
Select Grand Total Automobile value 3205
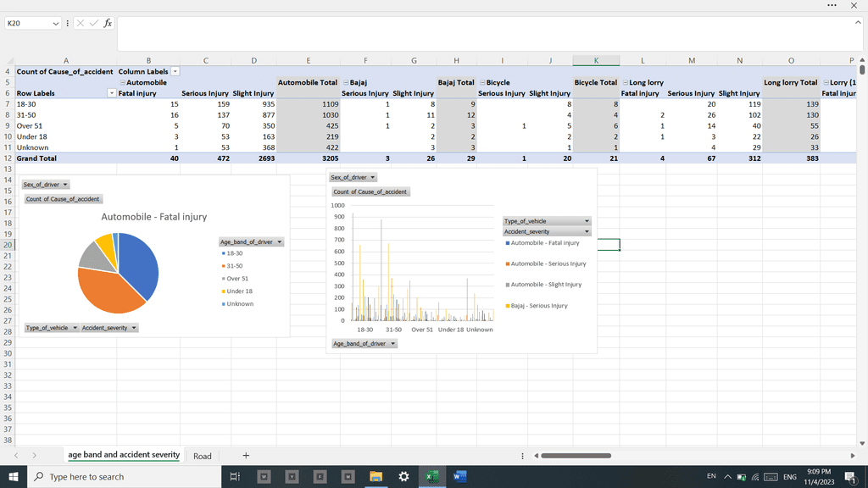308,158
